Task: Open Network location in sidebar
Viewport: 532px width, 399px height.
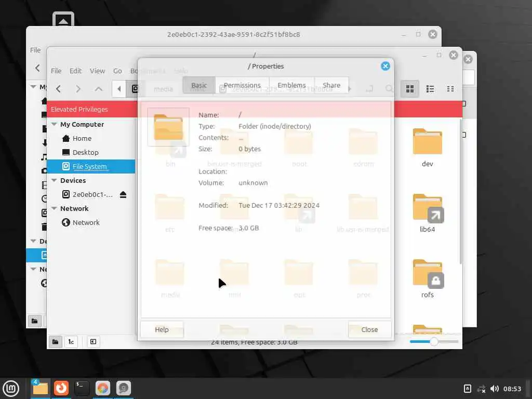Action: click(x=91, y=222)
